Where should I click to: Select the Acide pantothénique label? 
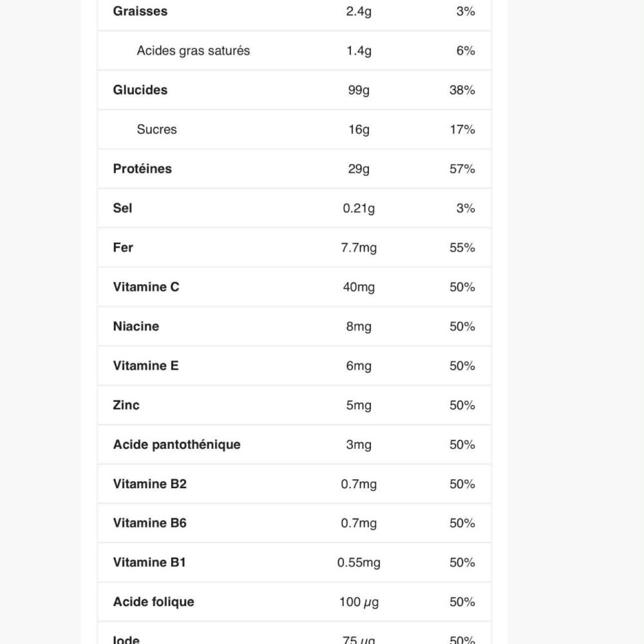[176, 444]
